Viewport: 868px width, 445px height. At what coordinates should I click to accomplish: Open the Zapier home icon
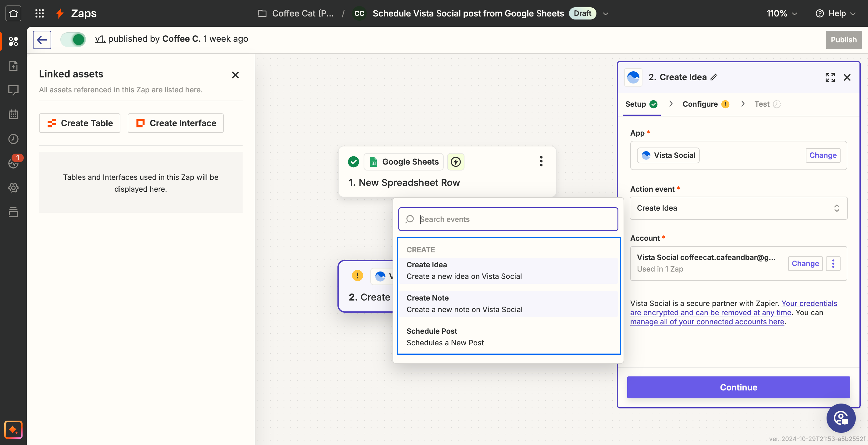pos(13,13)
